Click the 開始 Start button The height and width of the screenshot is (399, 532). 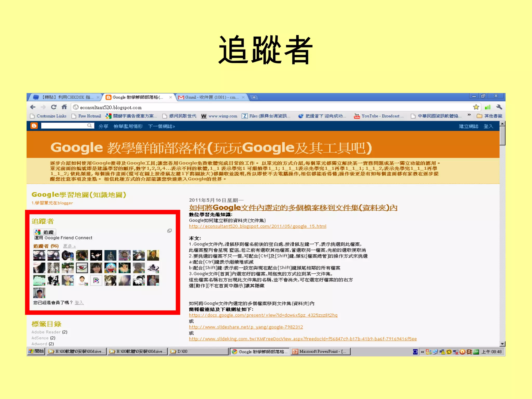[36, 351]
